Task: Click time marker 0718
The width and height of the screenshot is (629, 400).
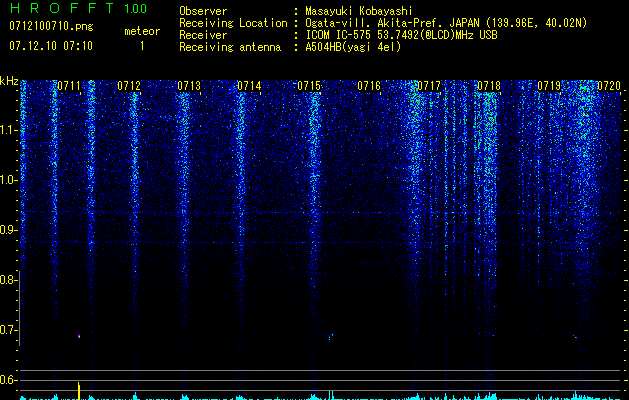Action: [x=489, y=86]
